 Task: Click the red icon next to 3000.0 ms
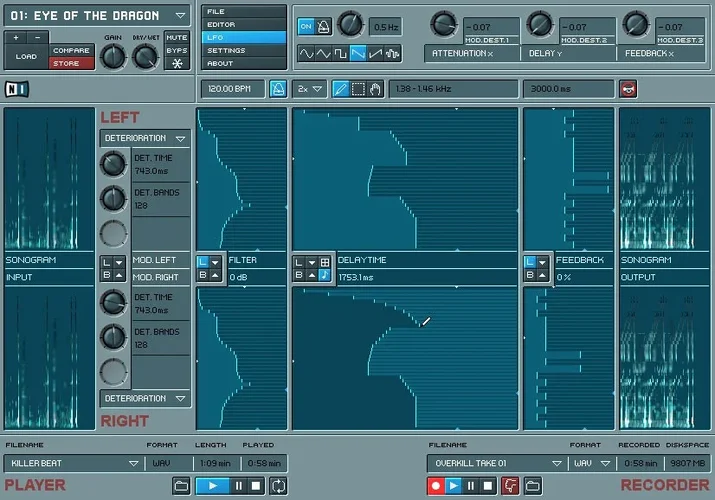click(x=628, y=89)
